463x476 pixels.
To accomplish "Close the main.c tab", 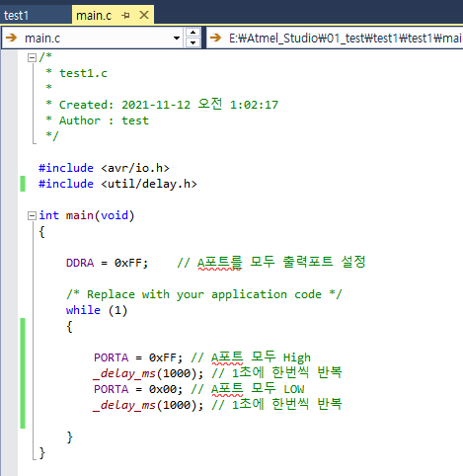I will 144,15.
